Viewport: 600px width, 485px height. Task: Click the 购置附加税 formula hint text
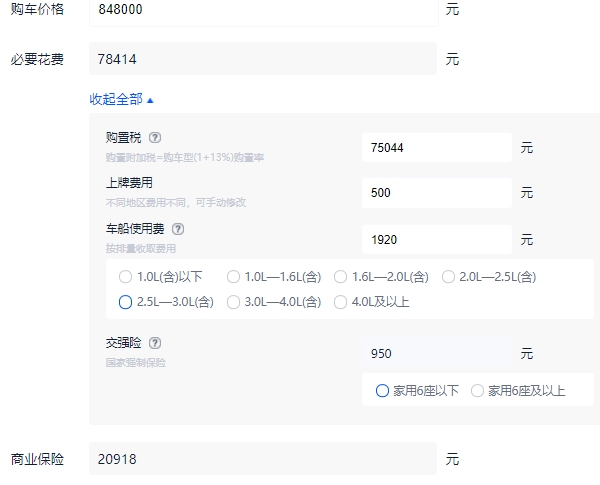tap(185, 157)
